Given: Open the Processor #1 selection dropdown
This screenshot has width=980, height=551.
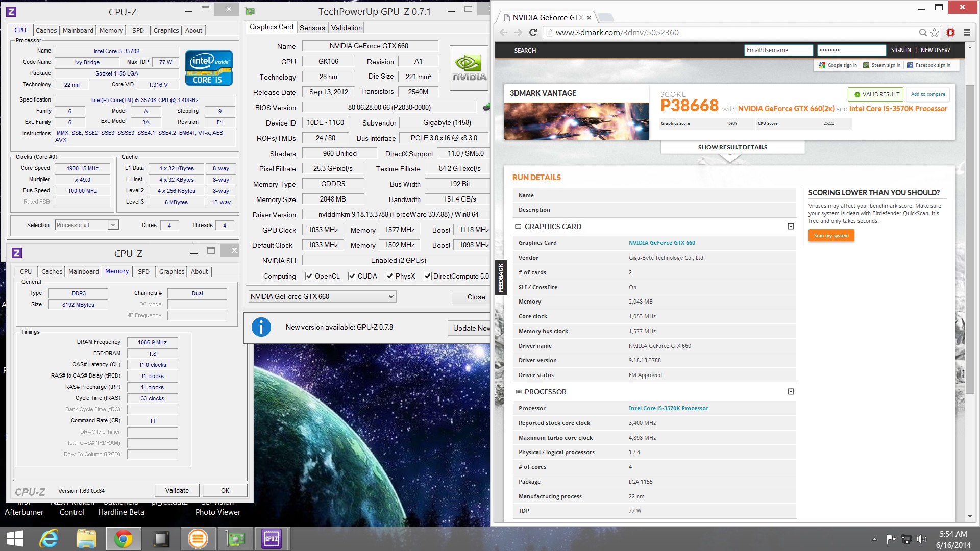Looking at the screenshot, I should pos(87,225).
